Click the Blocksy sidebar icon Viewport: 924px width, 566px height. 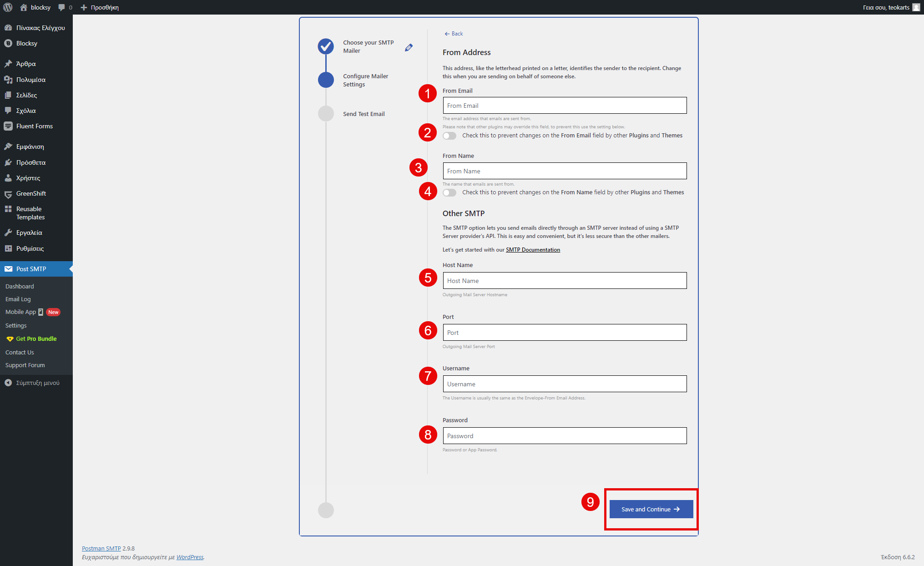point(8,43)
